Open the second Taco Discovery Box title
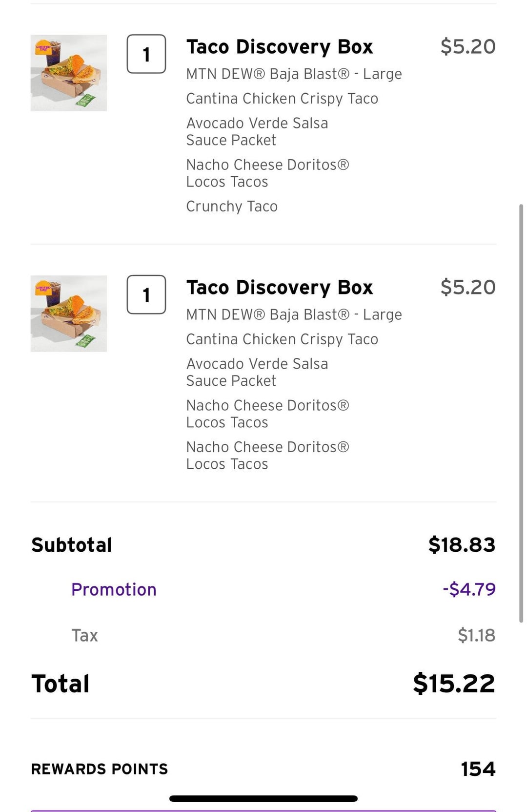Screen dimensions: 527x812 coord(280,288)
